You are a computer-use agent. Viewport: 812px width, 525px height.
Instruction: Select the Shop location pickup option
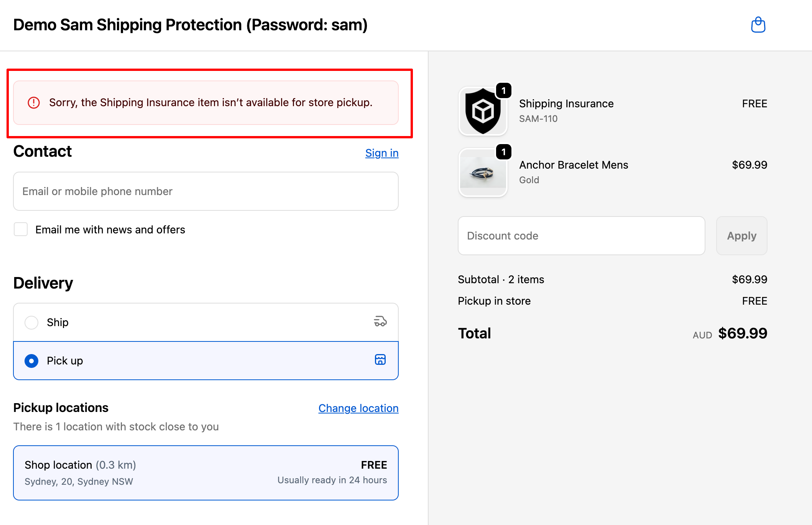point(206,473)
